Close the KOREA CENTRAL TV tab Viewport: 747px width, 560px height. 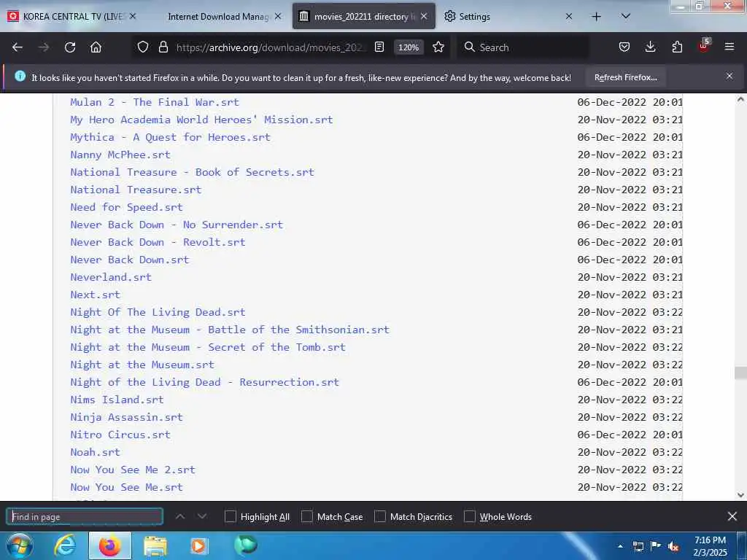pyautogui.click(x=133, y=16)
